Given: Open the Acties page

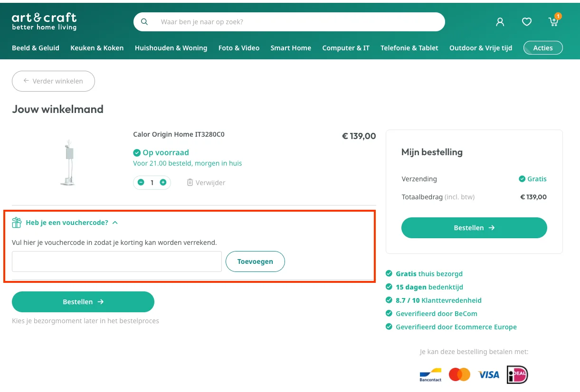Looking at the screenshot, I should point(542,47).
